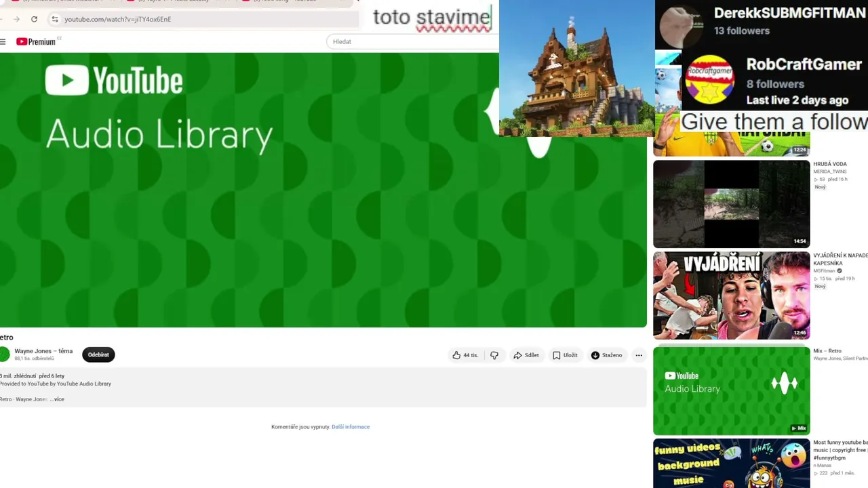Open RobCraftGamer avatar in overlay
This screenshot has width=868, height=488.
(x=709, y=79)
